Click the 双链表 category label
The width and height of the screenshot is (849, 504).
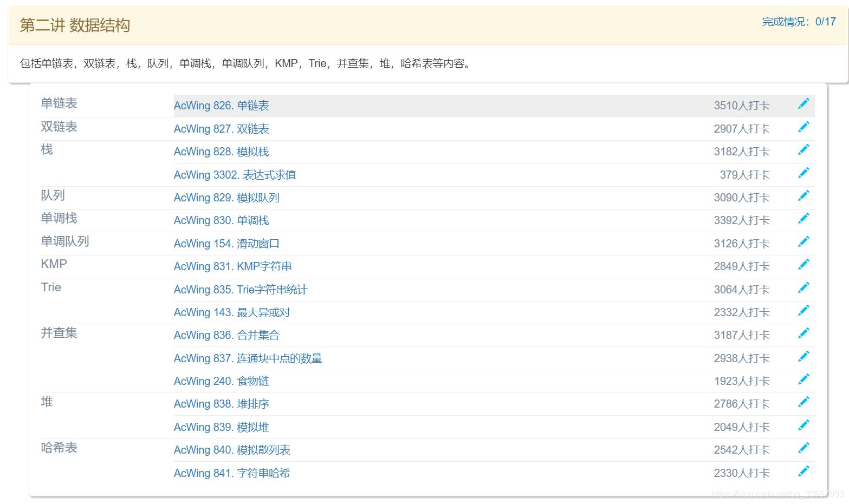coord(59,127)
